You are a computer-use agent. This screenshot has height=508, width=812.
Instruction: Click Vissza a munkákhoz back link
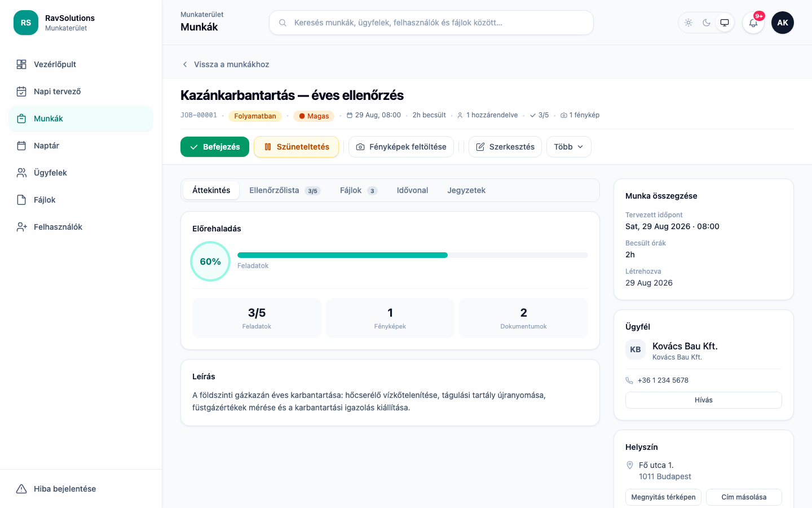coord(225,64)
